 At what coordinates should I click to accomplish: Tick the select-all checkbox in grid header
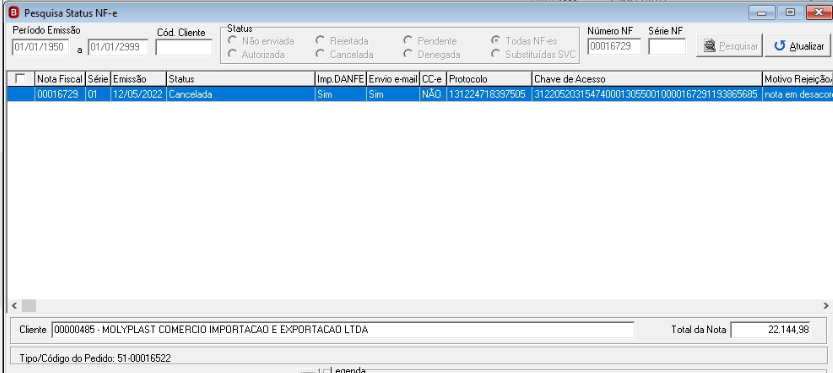[20, 79]
